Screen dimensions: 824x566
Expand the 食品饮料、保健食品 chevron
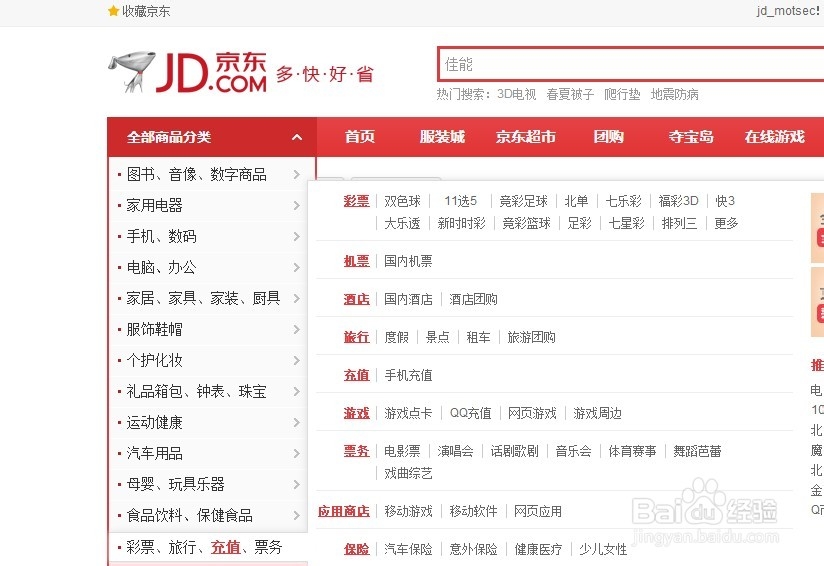pos(297,516)
